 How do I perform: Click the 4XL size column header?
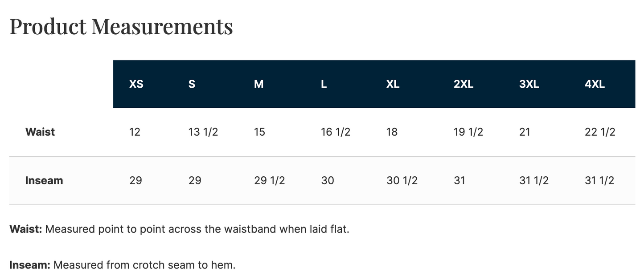595,84
